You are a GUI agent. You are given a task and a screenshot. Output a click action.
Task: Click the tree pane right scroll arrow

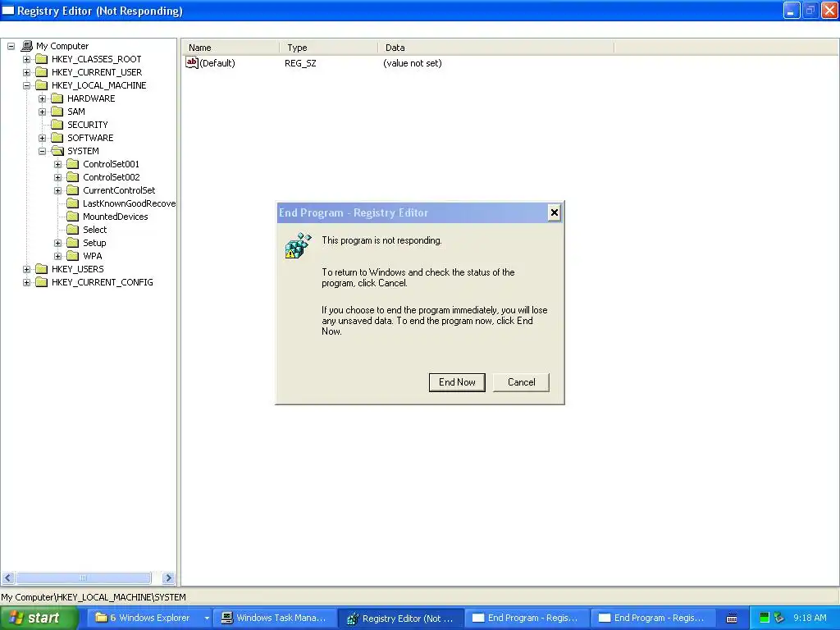[168, 578]
